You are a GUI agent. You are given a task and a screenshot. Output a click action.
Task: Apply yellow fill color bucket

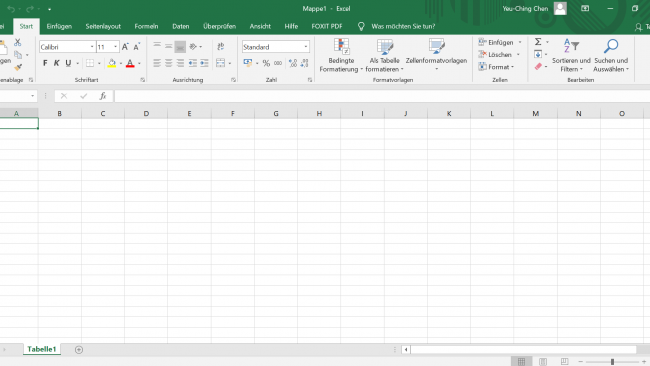coord(112,63)
